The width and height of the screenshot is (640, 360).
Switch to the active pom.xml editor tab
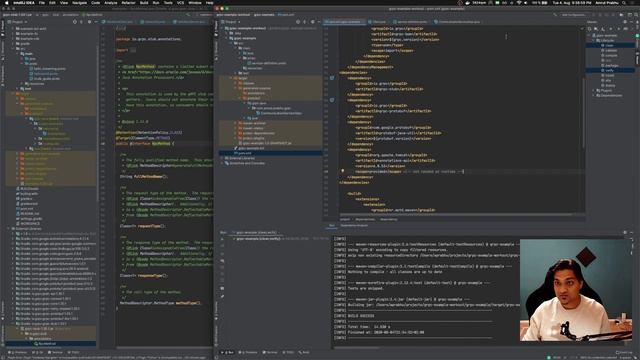click(344, 22)
